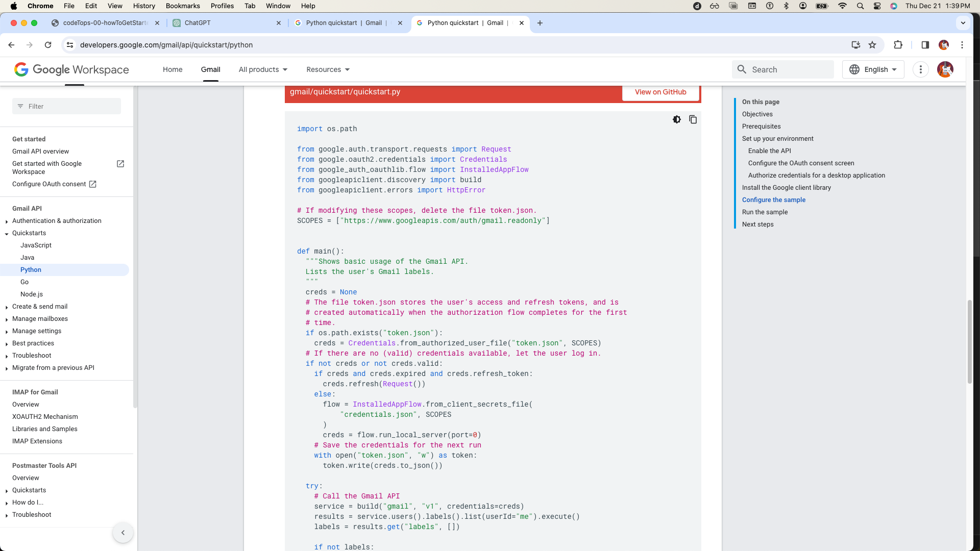
Task: Open JavaScript quickstart link
Action: pyautogui.click(x=36, y=245)
